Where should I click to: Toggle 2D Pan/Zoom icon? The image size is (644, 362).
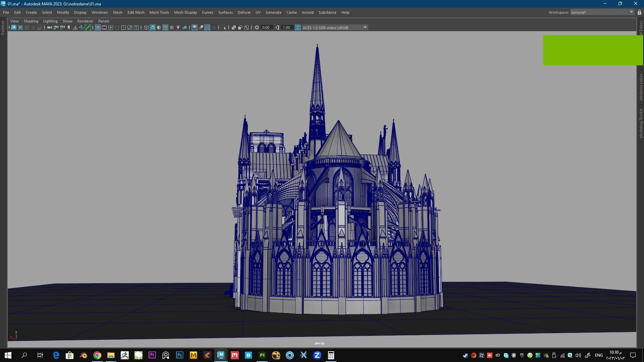82,27
